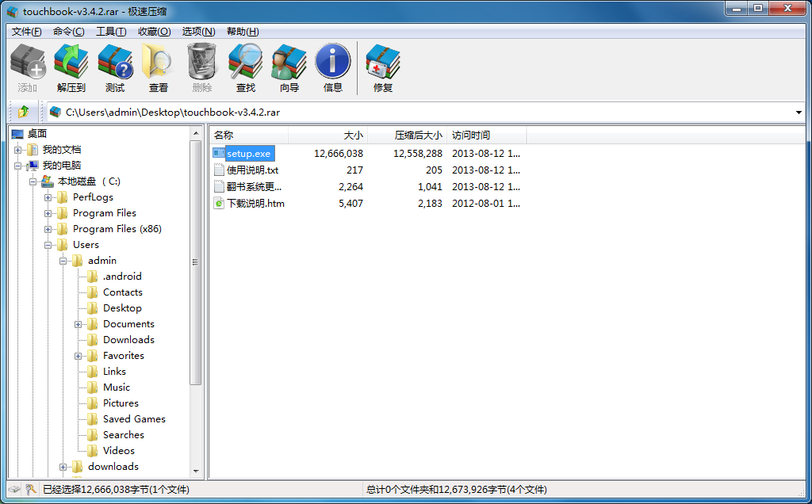The width and height of the screenshot is (812, 504).
Task: Select the Downloads folder in tree
Action: point(128,340)
